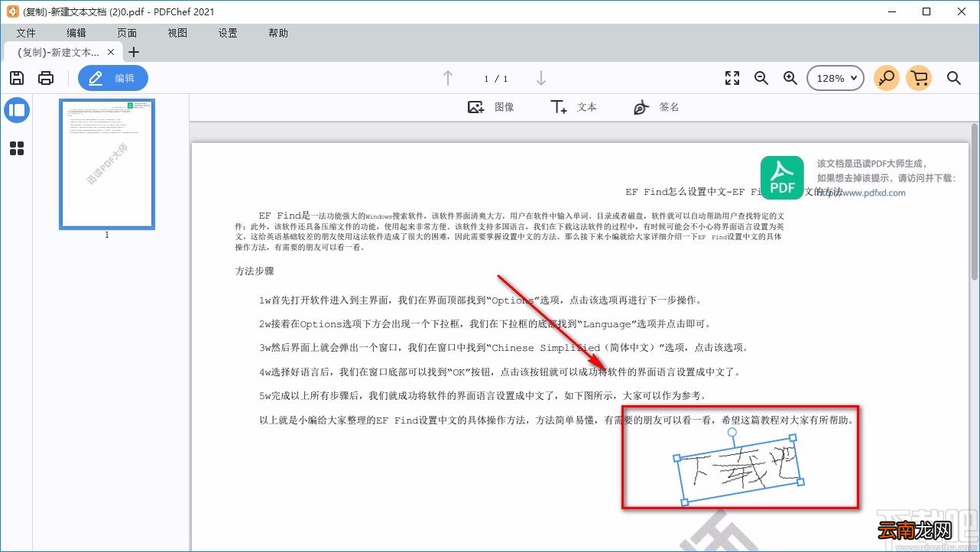Minimize the PDFChef window
Screen dimensions: 980x552
tap(892, 11)
